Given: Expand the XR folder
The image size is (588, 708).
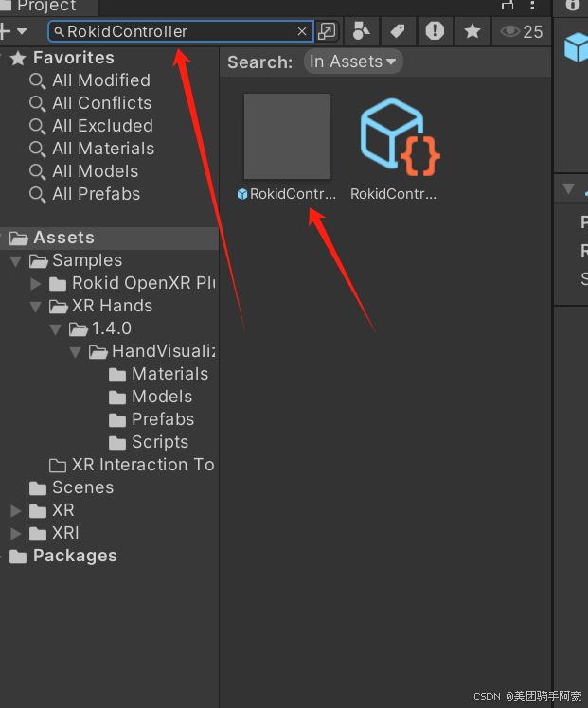Looking at the screenshot, I should point(16,511).
